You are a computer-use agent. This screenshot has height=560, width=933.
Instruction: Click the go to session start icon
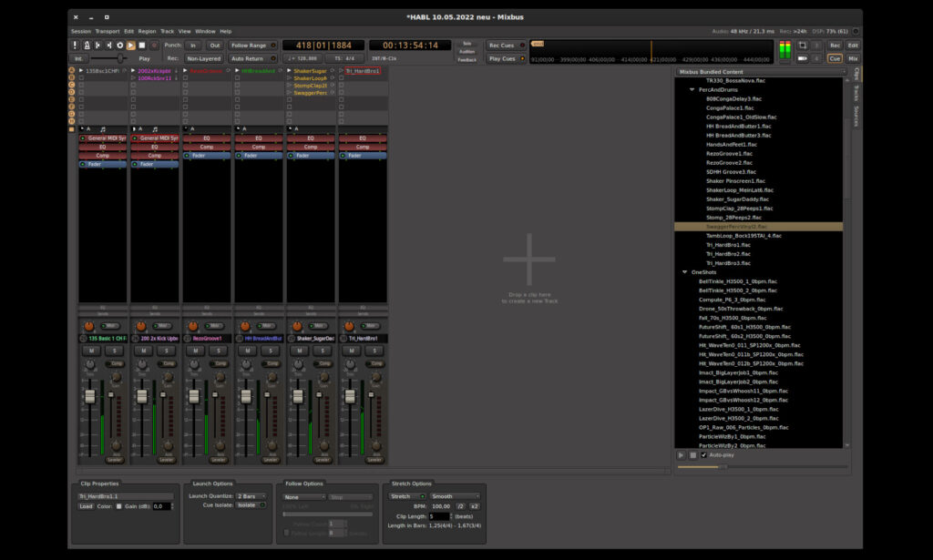pos(97,46)
